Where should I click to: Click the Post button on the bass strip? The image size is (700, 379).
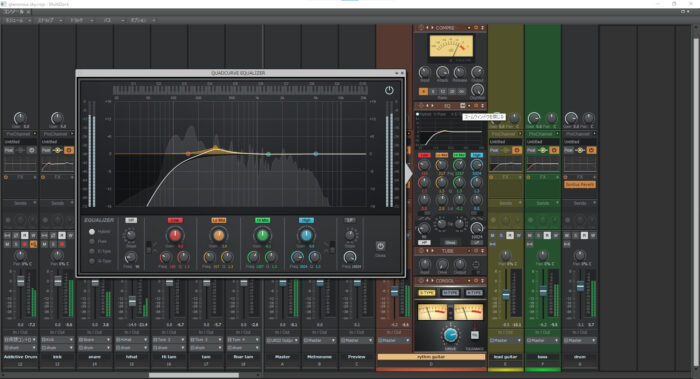click(530, 150)
